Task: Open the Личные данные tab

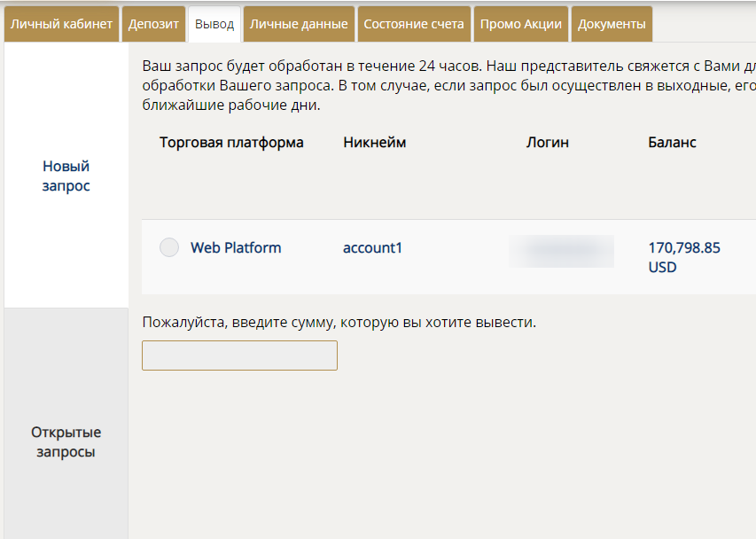Action: click(299, 24)
